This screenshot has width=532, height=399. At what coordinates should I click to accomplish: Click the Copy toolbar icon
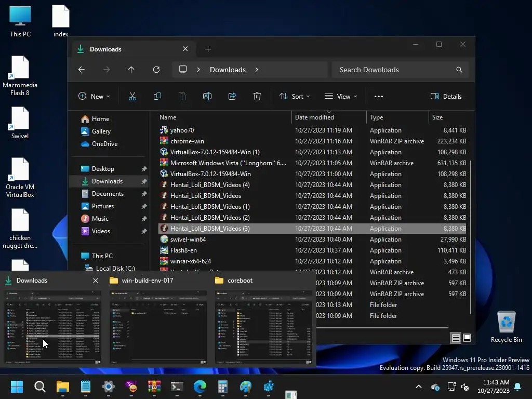tap(157, 96)
